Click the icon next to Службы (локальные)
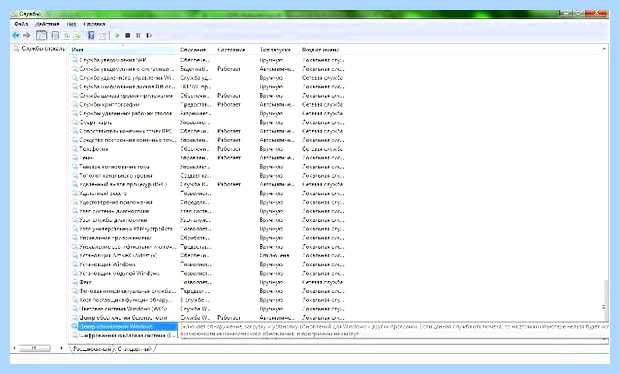Image resolution: width=620 pixels, height=374 pixels. 16,49
